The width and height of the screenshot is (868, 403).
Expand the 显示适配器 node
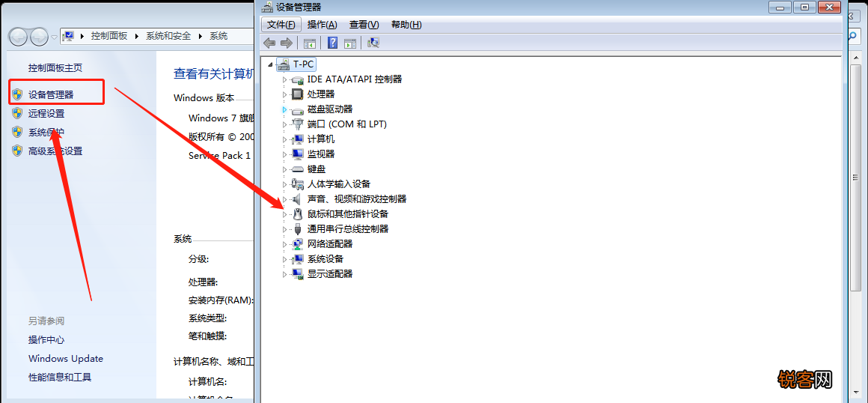[284, 274]
